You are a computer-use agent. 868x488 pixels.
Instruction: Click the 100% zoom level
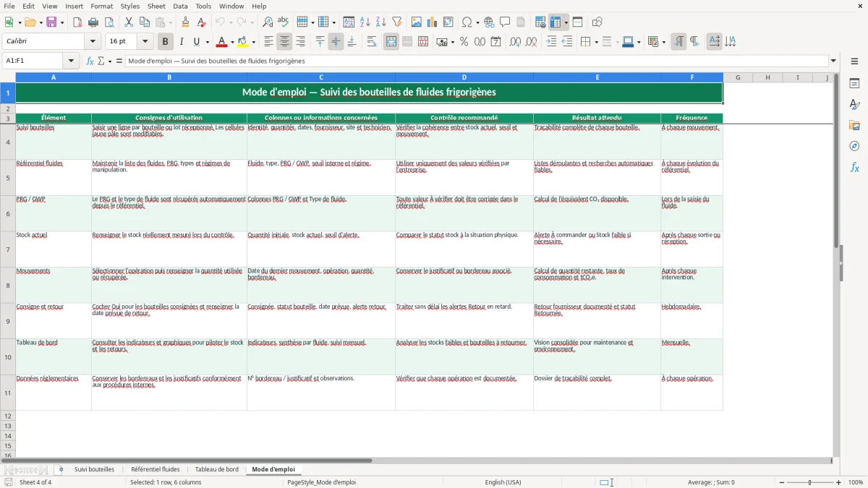pyautogui.click(x=856, y=482)
